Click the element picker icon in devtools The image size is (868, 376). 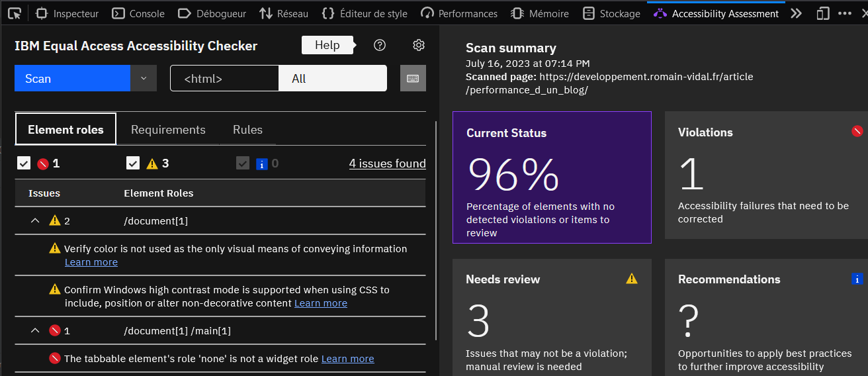point(15,13)
